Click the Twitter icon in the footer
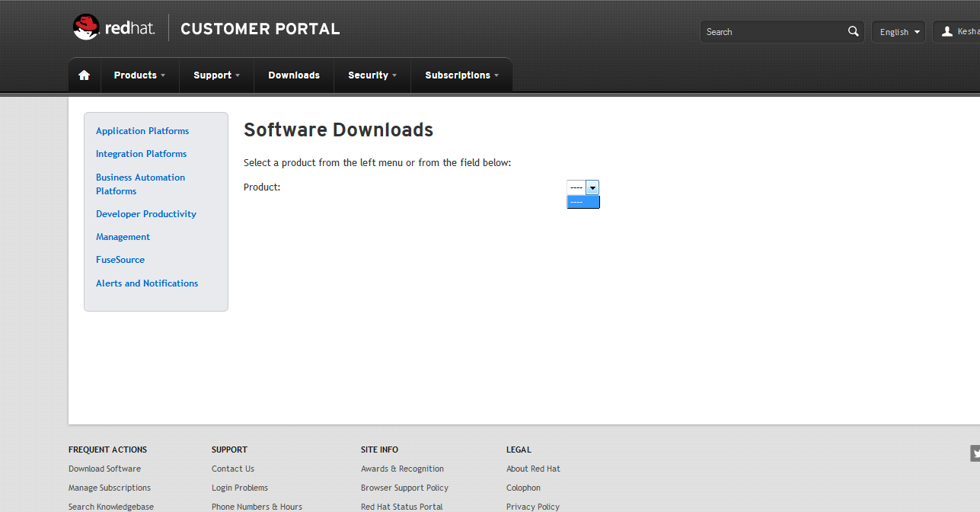This screenshot has height=512, width=980. tap(975, 453)
